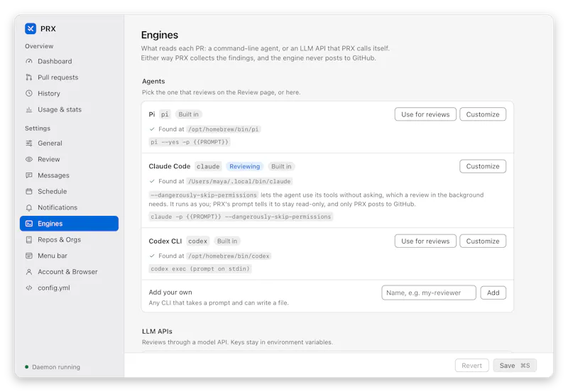Click the config.yml code brackets icon

29,288
